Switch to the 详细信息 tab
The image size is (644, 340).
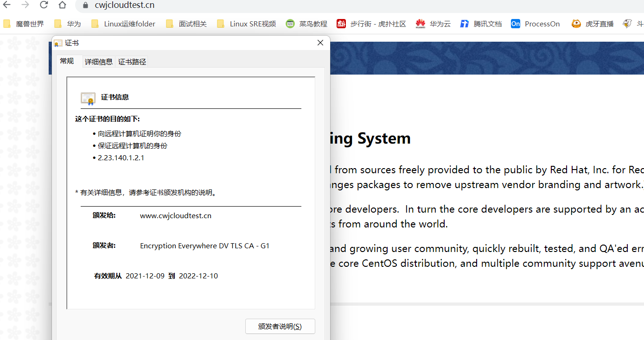(99, 62)
